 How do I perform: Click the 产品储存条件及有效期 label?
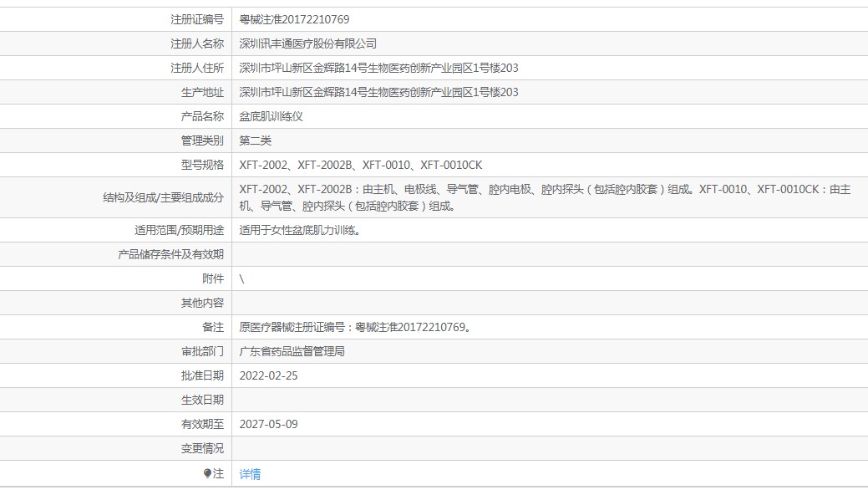[170, 254]
